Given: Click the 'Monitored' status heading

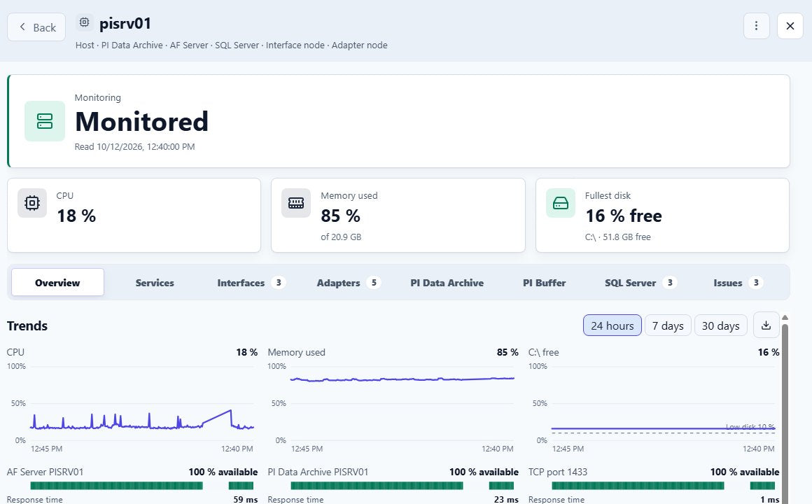Looking at the screenshot, I should point(141,122).
